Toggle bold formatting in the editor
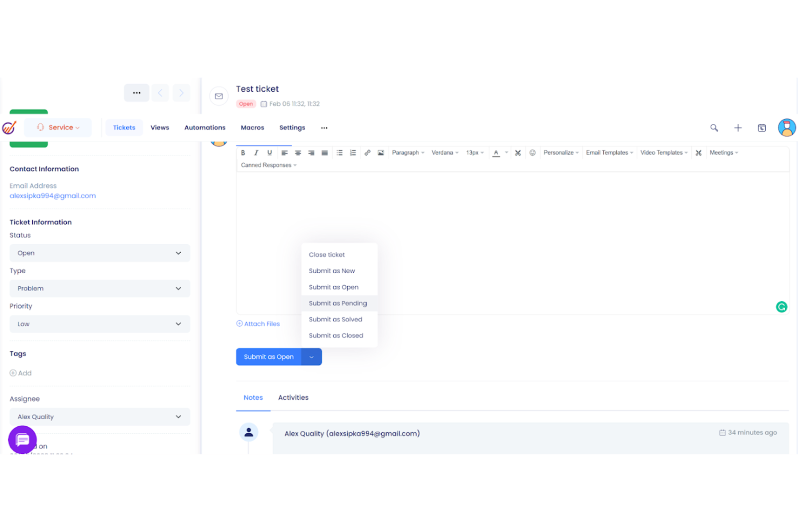 243,153
